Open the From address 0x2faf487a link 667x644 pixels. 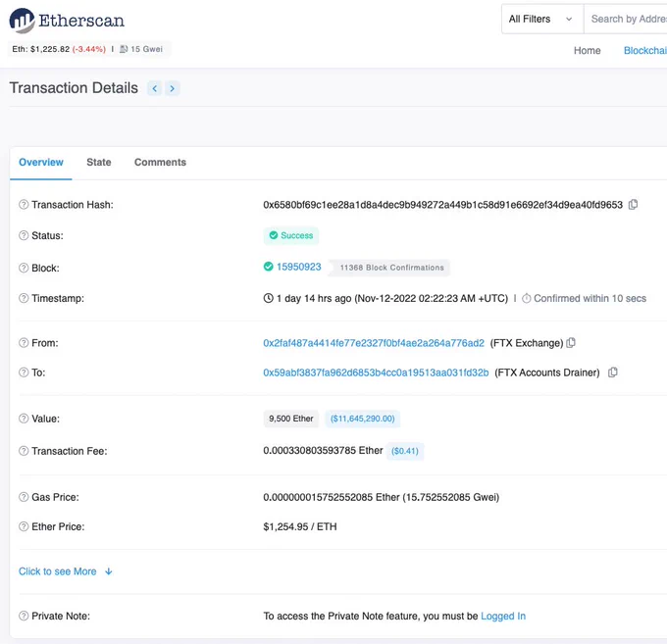pyautogui.click(x=374, y=343)
